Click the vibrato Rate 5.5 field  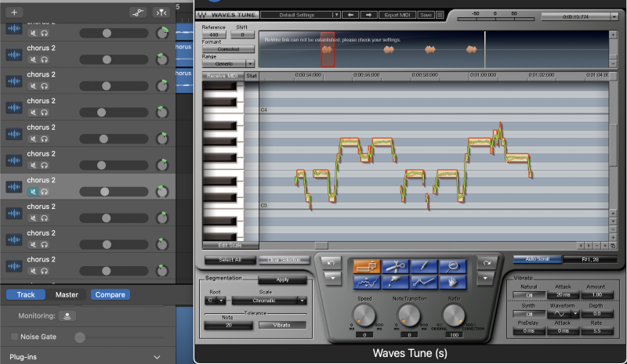coord(597,331)
